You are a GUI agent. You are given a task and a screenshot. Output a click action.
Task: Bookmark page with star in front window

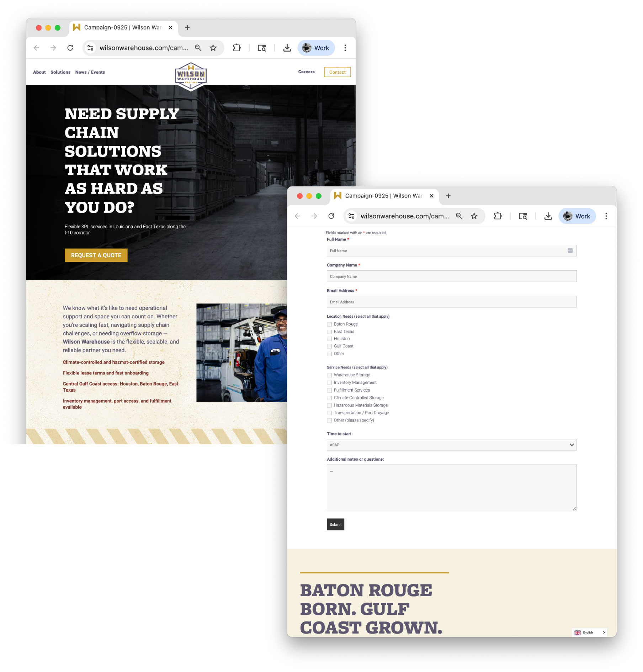[474, 216]
